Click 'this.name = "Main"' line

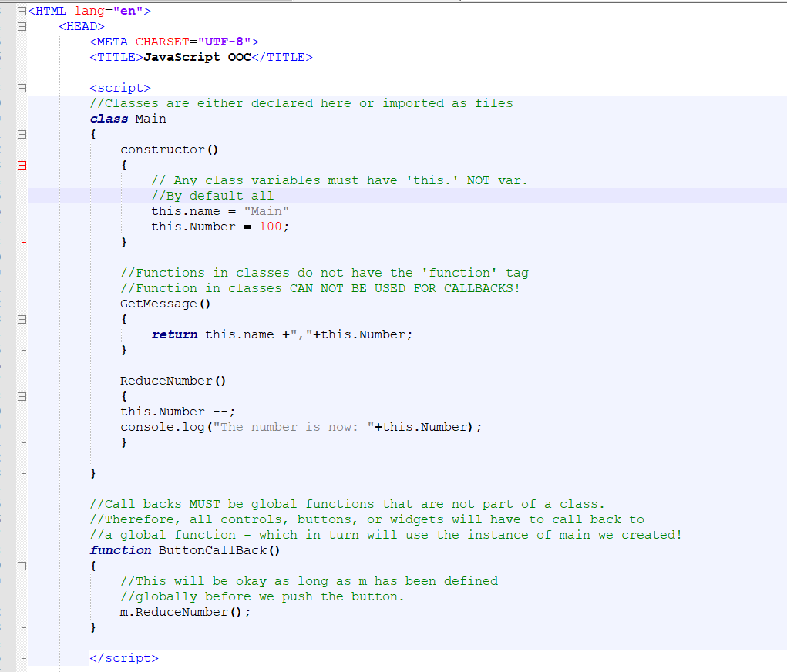tap(220, 211)
